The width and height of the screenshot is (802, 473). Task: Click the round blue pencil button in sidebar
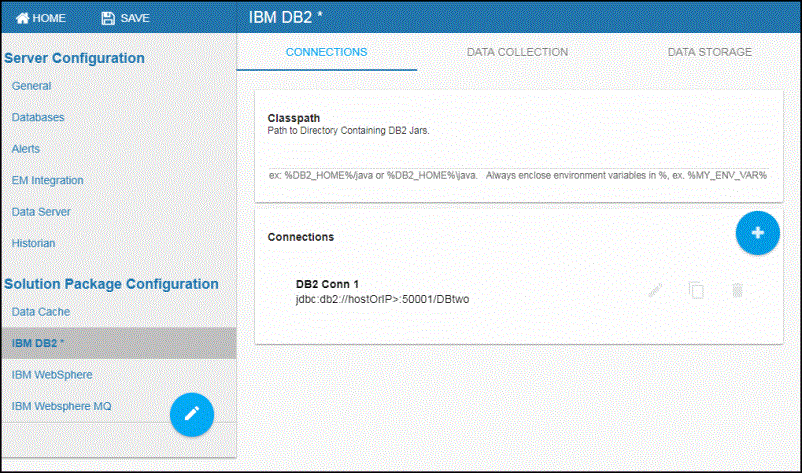192,413
